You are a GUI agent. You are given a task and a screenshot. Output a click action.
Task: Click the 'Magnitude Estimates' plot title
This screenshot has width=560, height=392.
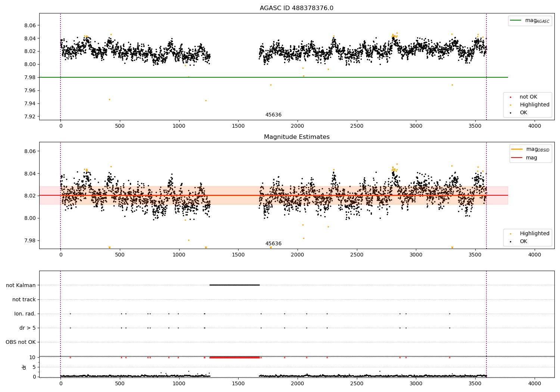pos(296,137)
